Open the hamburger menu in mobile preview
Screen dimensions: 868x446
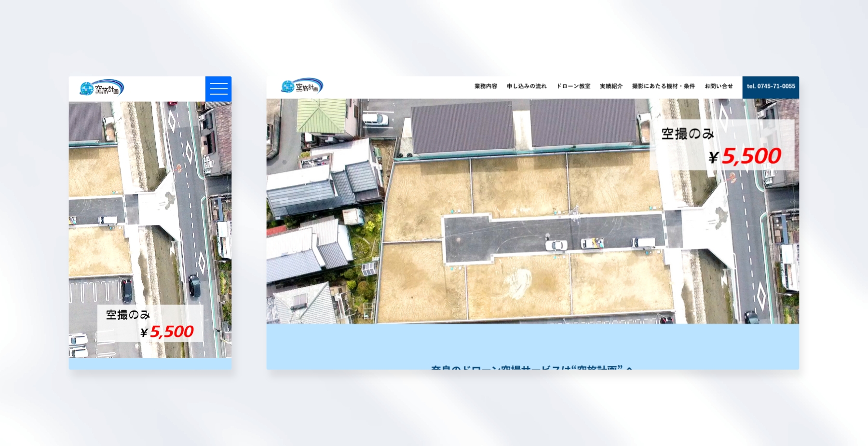point(218,89)
